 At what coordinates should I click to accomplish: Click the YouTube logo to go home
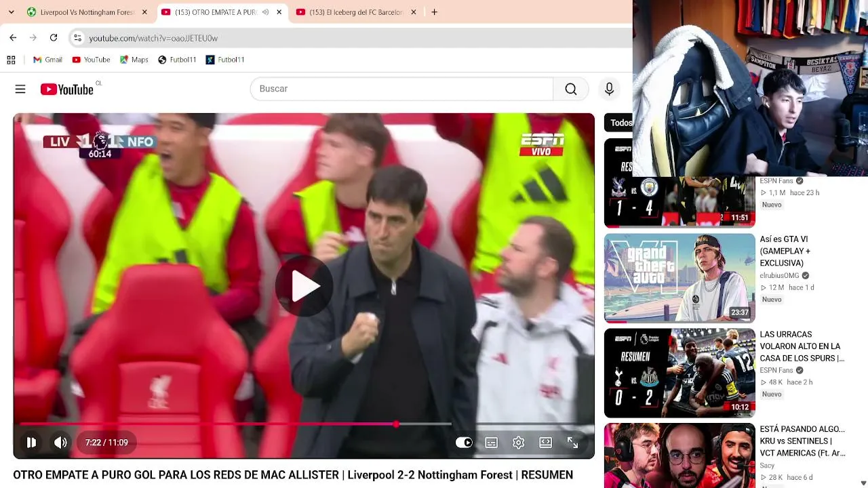[x=66, y=89]
